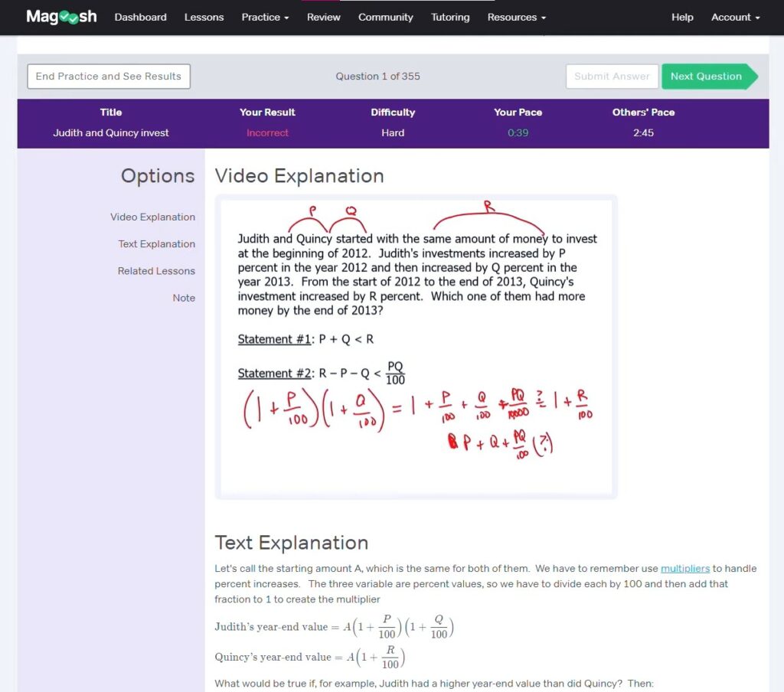
Task: Expand the Practice dropdown menu
Action: 265,17
